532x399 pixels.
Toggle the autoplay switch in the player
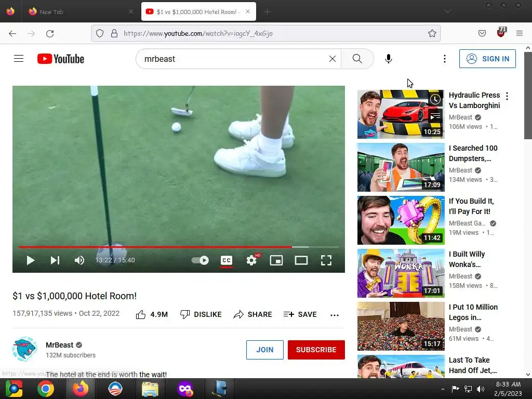(200, 260)
